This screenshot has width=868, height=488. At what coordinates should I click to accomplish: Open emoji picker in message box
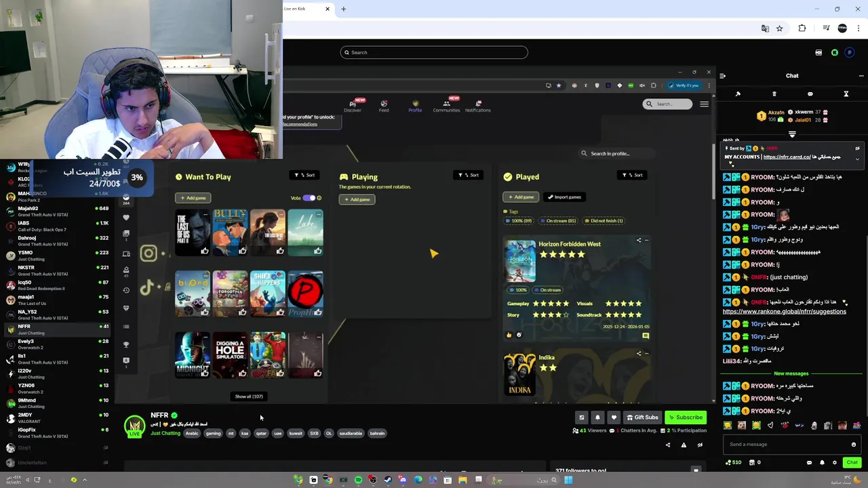(x=854, y=445)
